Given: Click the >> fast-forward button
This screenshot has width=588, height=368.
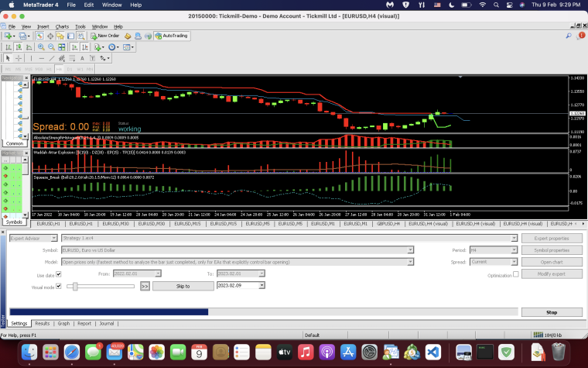Looking at the screenshot, I should click(145, 286).
